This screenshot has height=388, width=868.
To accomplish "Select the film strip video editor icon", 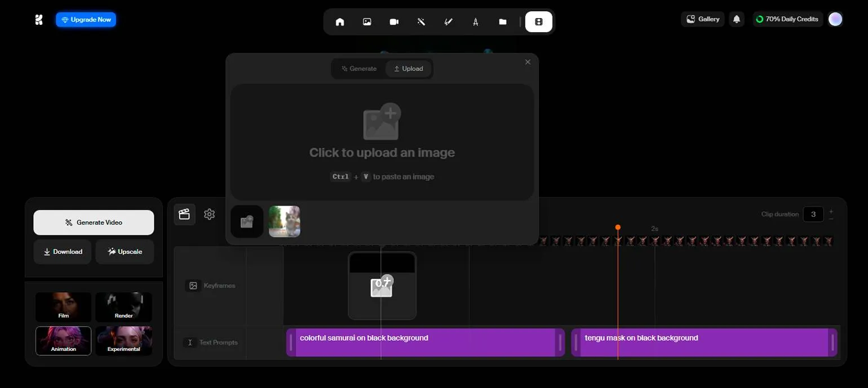I will pos(539,22).
